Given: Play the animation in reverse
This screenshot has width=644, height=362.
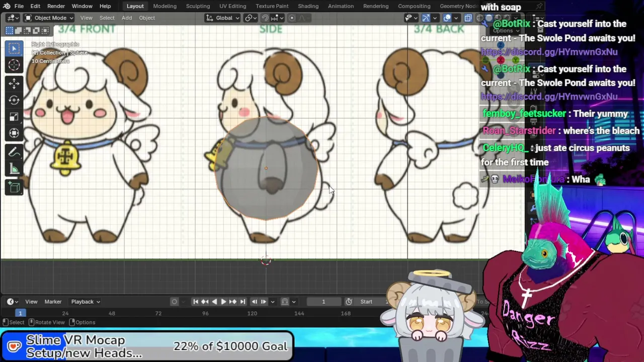Looking at the screenshot, I should (x=214, y=302).
